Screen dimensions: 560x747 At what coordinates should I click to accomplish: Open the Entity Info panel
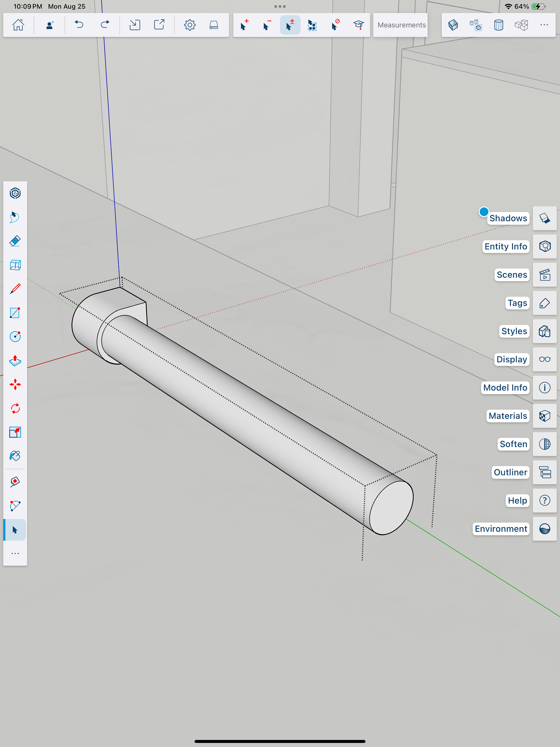(545, 247)
